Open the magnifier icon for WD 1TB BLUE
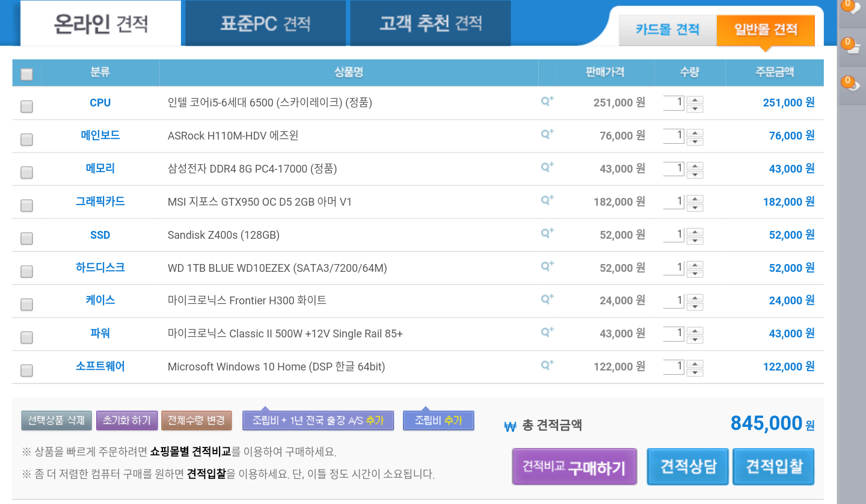 (x=547, y=266)
